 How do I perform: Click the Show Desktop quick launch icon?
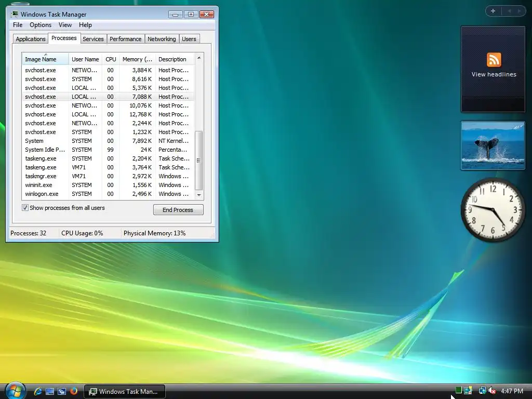tap(50, 391)
